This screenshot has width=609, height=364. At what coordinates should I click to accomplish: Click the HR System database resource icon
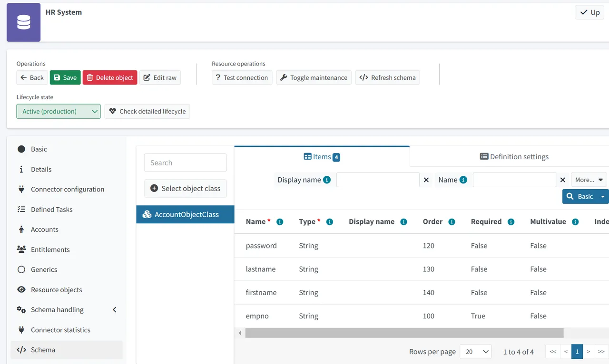pos(23,22)
